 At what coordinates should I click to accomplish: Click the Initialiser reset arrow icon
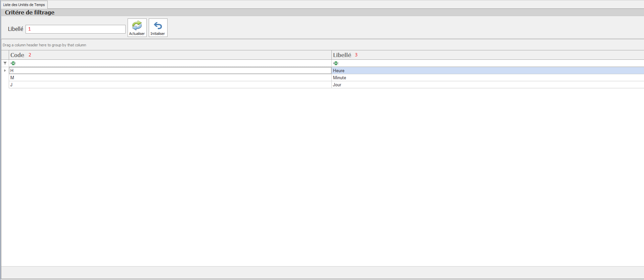coord(158,26)
